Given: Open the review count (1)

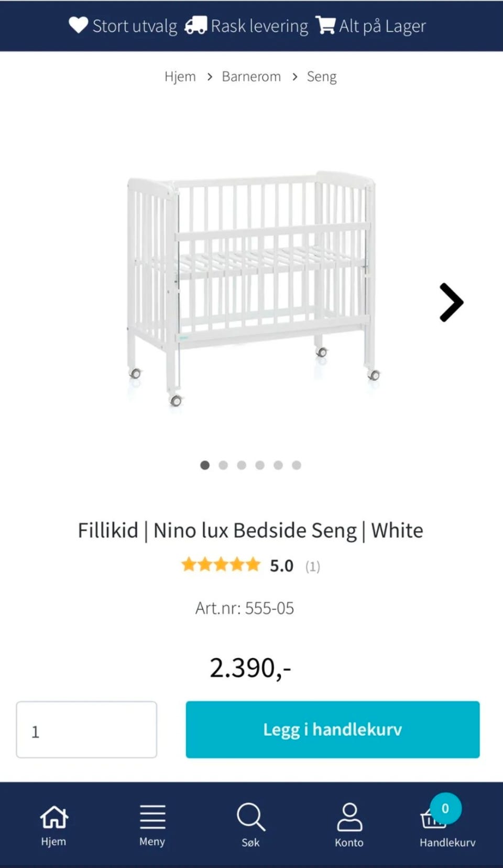Looking at the screenshot, I should tap(312, 566).
